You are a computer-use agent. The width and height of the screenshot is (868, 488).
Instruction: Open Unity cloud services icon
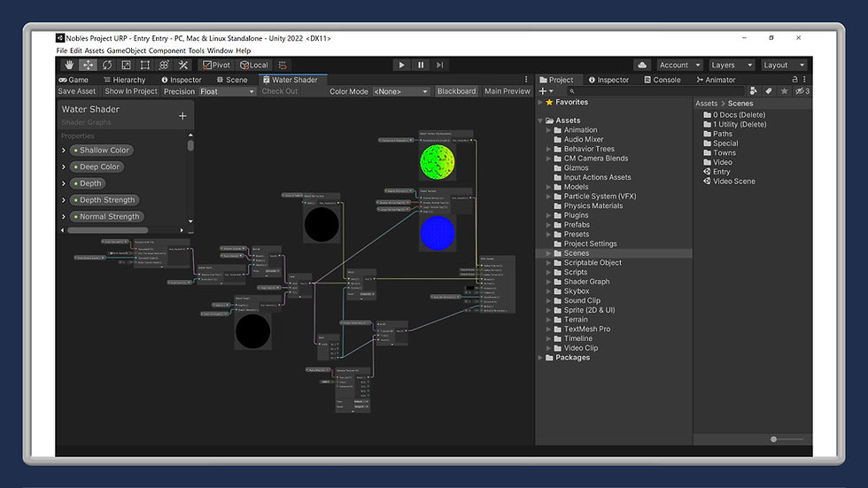tap(642, 65)
